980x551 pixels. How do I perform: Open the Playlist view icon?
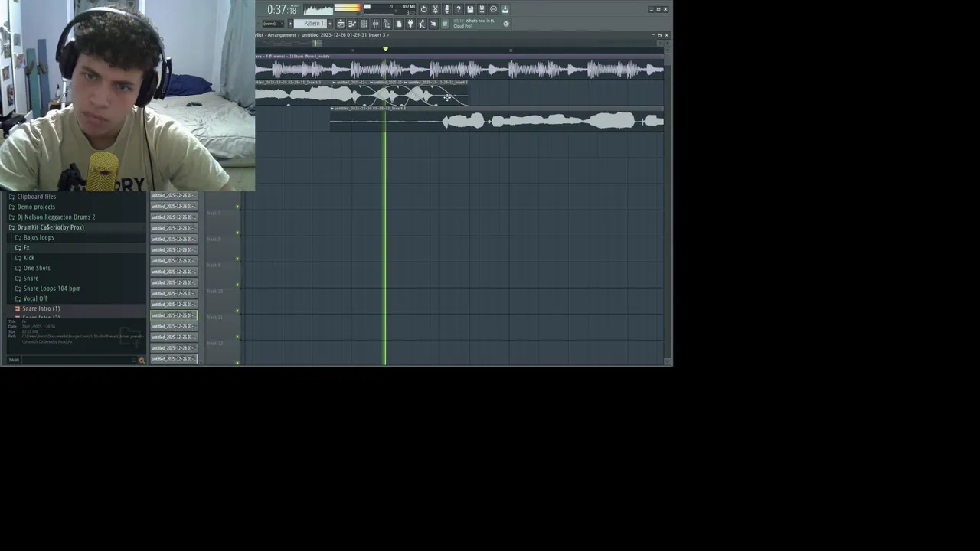click(341, 24)
